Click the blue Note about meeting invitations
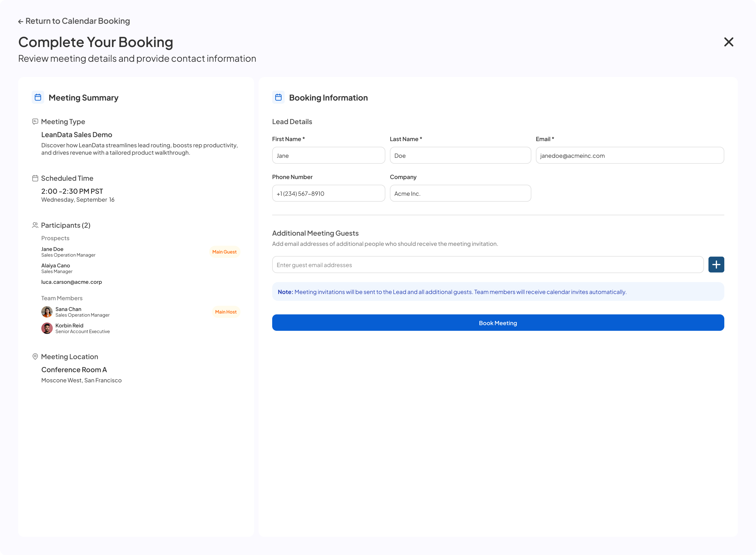756x555 pixels. 498,292
